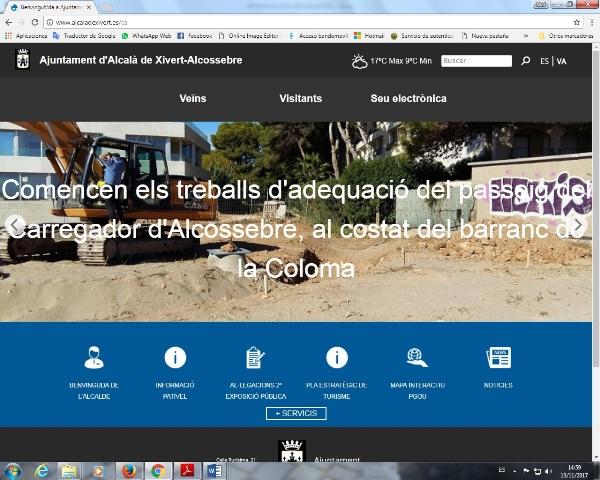600x480 pixels.
Task: Open Al·legacions 2ª Exposició Pública icon
Action: [x=255, y=357]
